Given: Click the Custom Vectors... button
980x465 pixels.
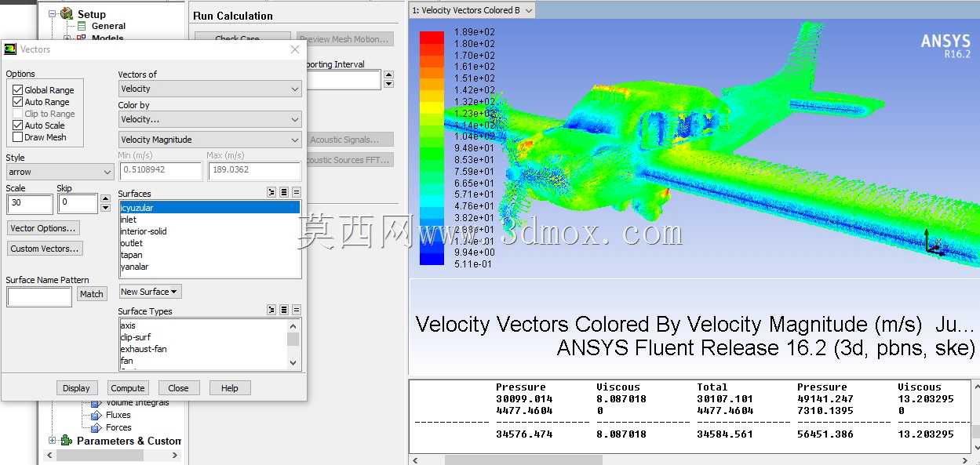Looking at the screenshot, I should point(45,249).
